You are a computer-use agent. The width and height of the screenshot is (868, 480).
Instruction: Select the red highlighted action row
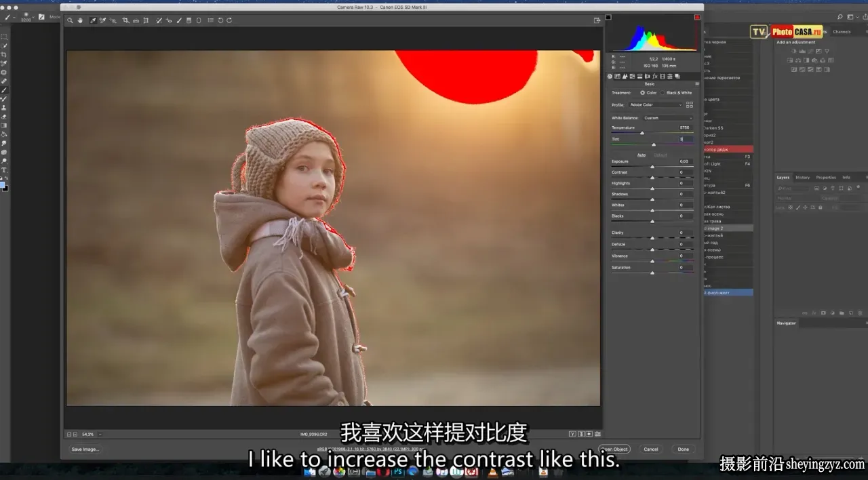click(728, 149)
